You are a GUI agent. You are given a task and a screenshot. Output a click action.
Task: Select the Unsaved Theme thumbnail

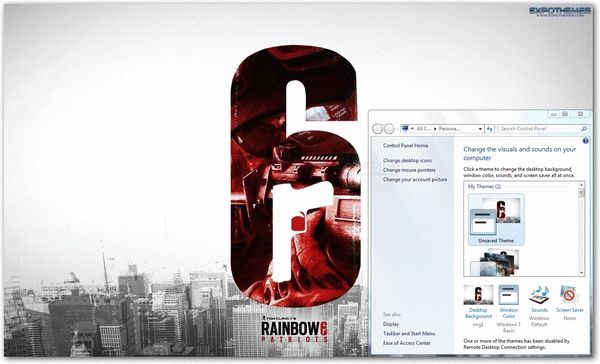pyautogui.click(x=496, y=220)
